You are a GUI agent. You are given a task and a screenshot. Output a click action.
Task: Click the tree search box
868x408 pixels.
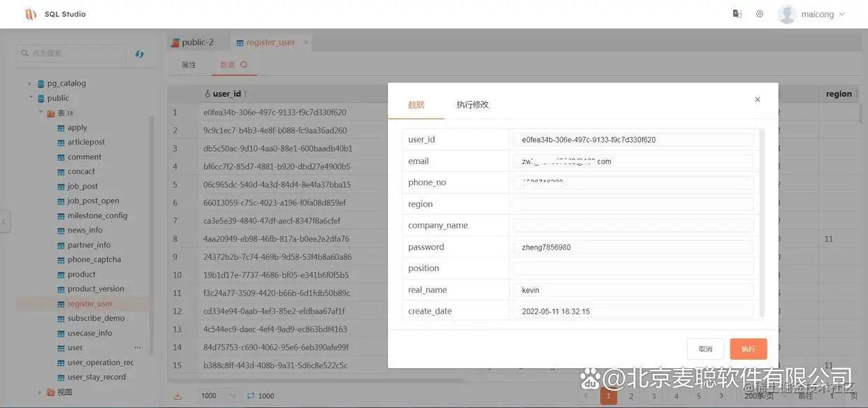[72, 53]
